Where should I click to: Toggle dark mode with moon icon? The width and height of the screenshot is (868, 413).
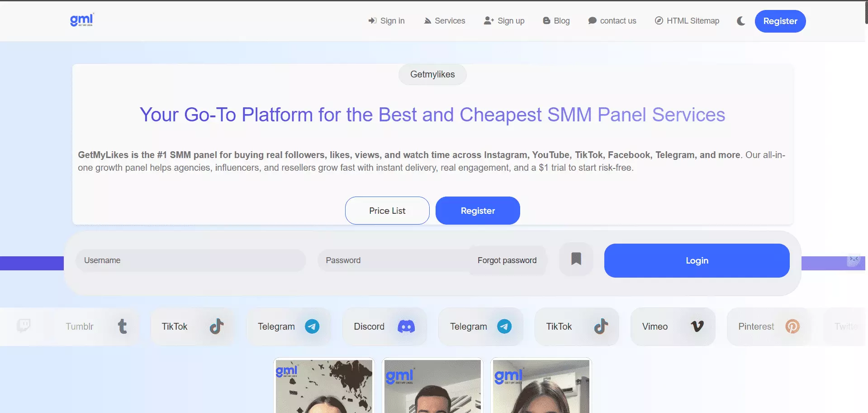click(x=740, y=21)
